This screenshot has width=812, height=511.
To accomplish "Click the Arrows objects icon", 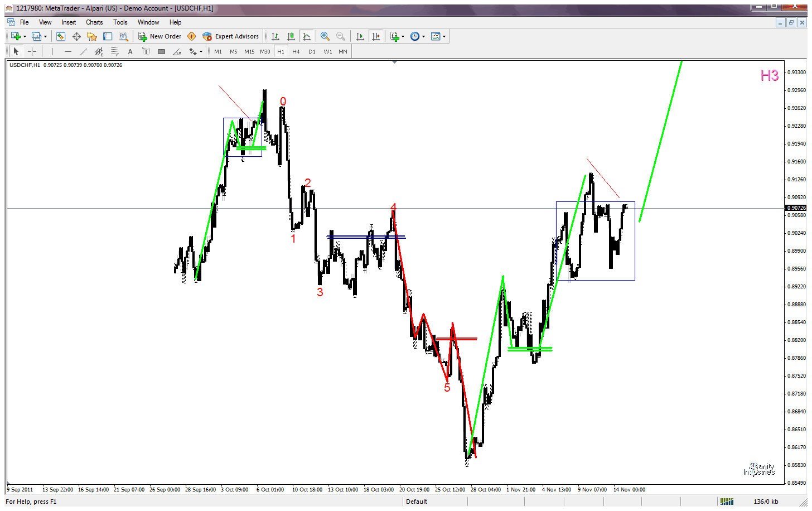I will click(x=192, y=51).
